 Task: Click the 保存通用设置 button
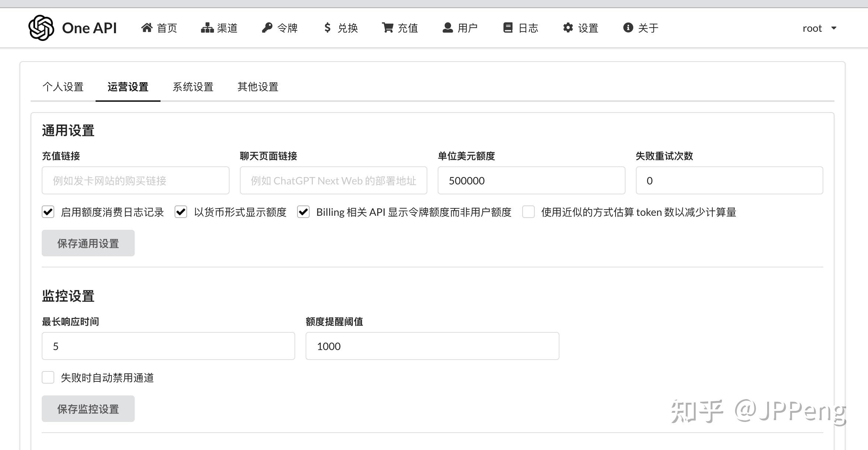(88, 243)
